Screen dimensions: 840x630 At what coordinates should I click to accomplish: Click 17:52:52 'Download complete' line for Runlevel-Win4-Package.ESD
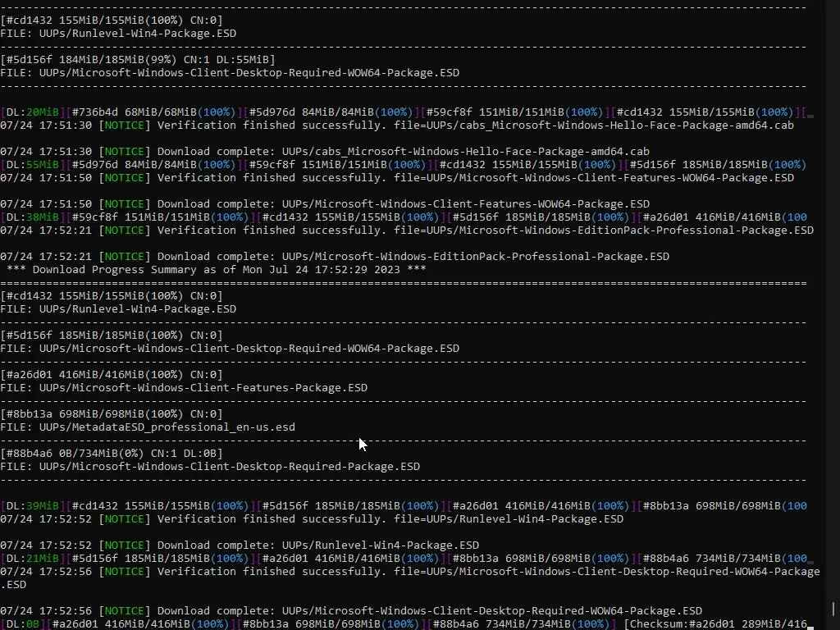coord(240,546)
